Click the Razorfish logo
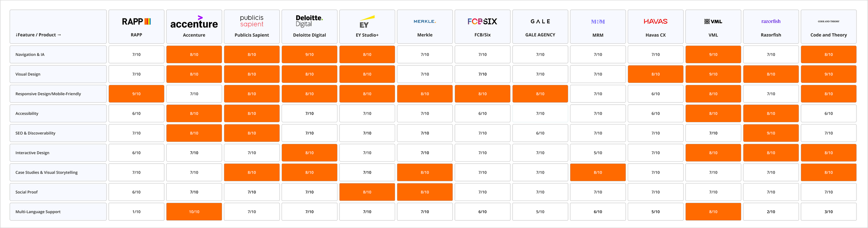The image size is (868, 228). [x=771, y=22]
